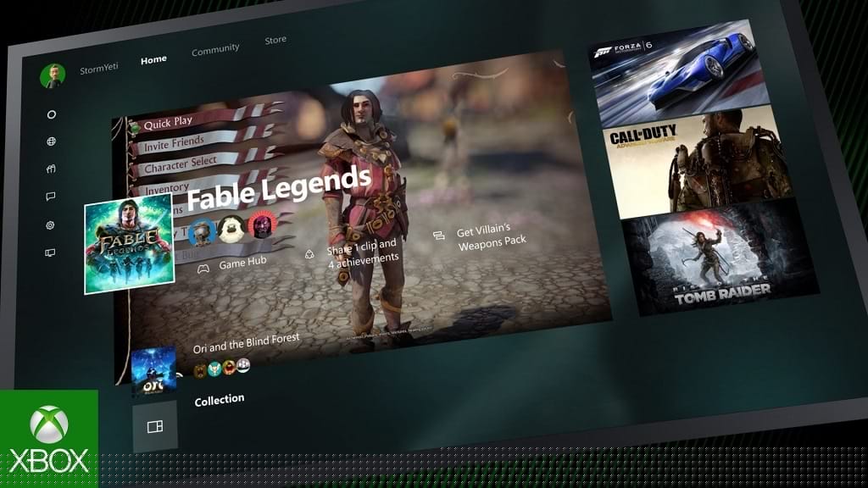Open Game Hub for Fable Legends
Viewport: 868px width, 488px height.
coord(242,263)
